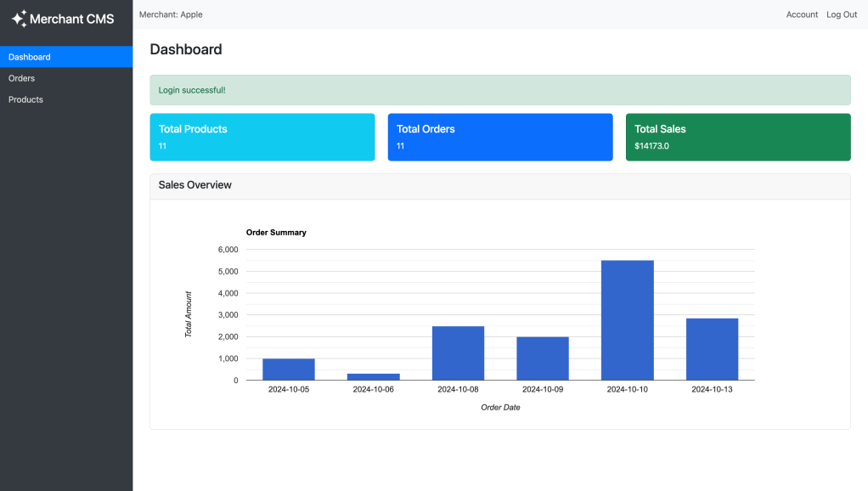Open Products from the sidebar
This screenshot has width=868, height=491.
[x=25, y=99]
